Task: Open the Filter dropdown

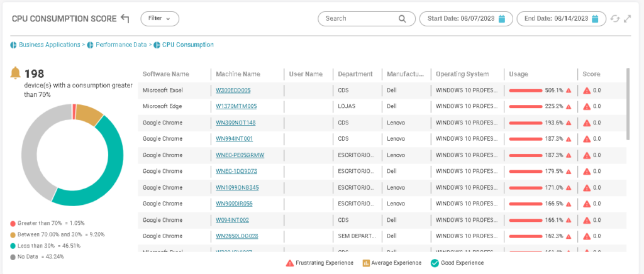Action: [x=160, y=19]
